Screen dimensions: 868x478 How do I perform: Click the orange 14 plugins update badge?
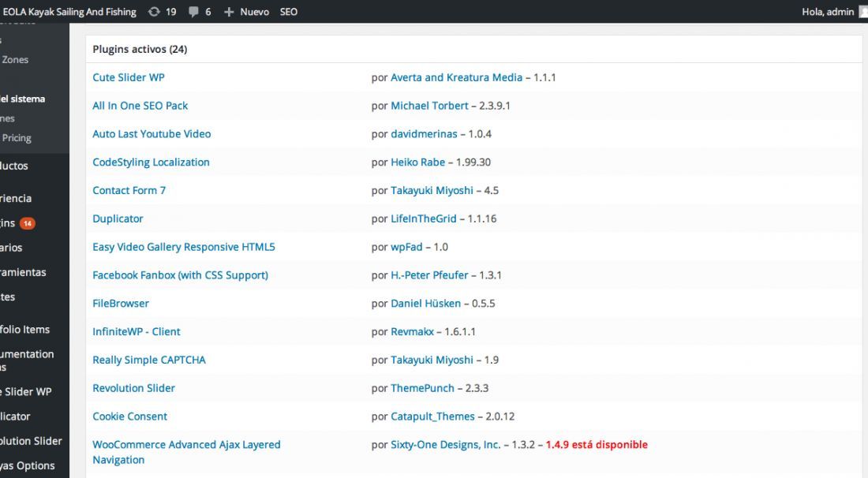pyautogui.click(x=27, y=223)
